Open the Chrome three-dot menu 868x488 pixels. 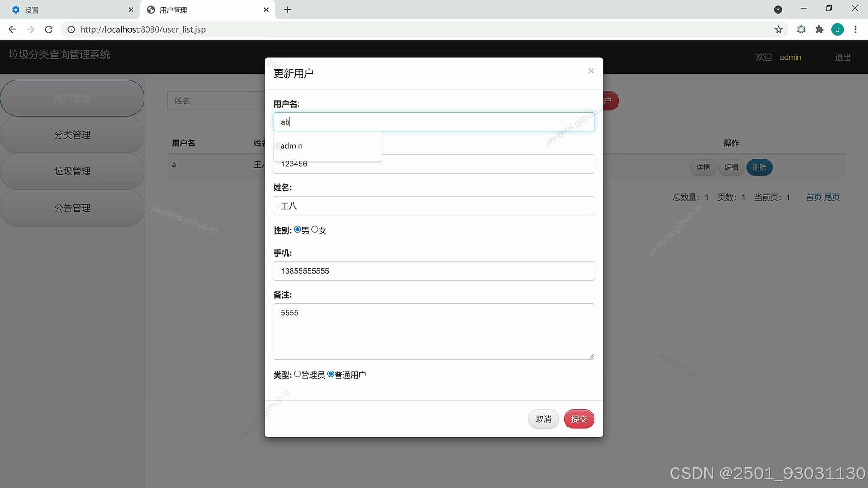[x=855, y=29]
